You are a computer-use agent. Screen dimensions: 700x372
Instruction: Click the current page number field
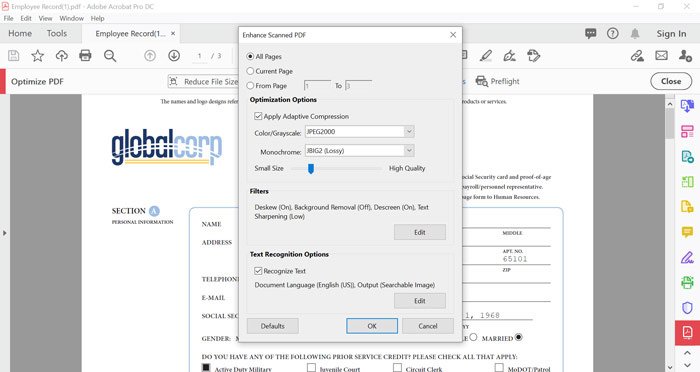(x=200, y=56)
